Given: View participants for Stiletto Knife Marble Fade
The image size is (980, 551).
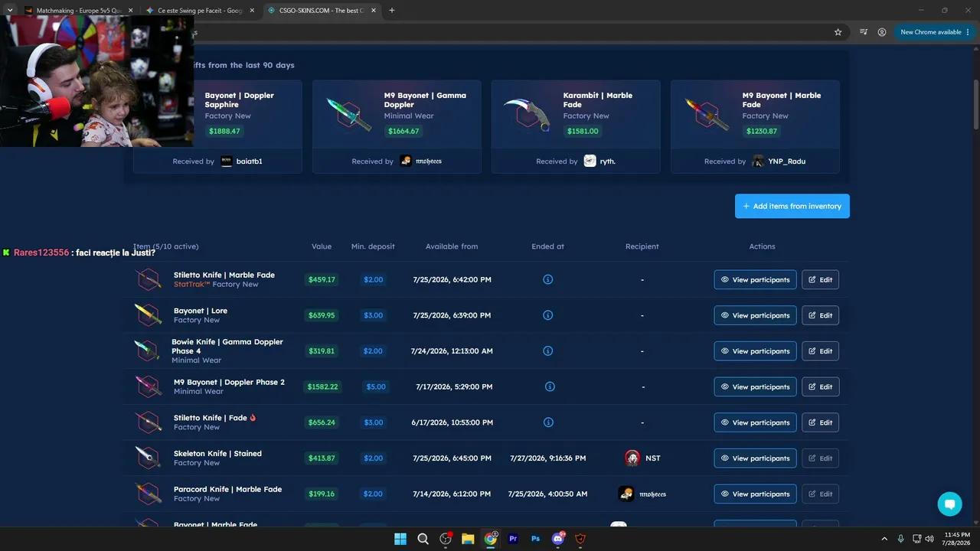Looking at the screenshot, I should [755, 279].
